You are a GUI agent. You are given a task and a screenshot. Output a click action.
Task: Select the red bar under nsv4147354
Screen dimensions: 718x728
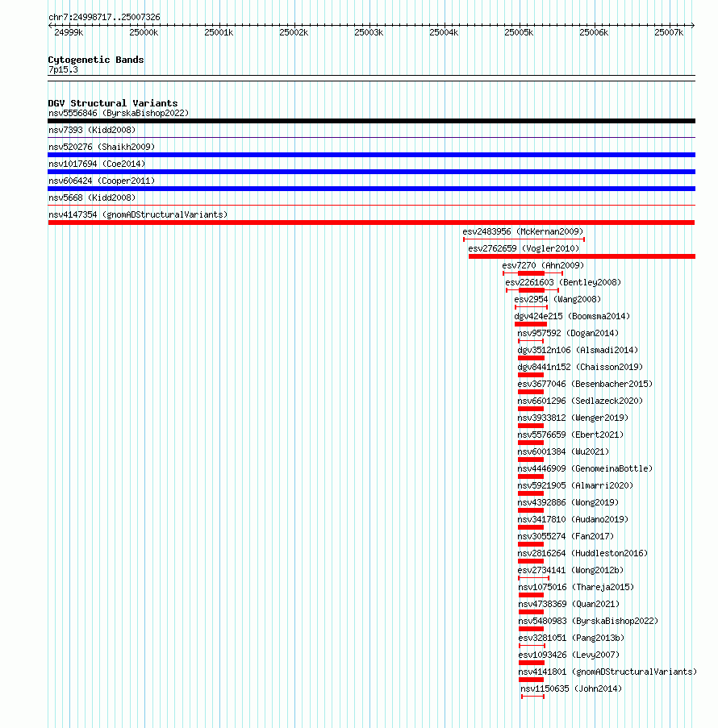(x=371, y=223)
